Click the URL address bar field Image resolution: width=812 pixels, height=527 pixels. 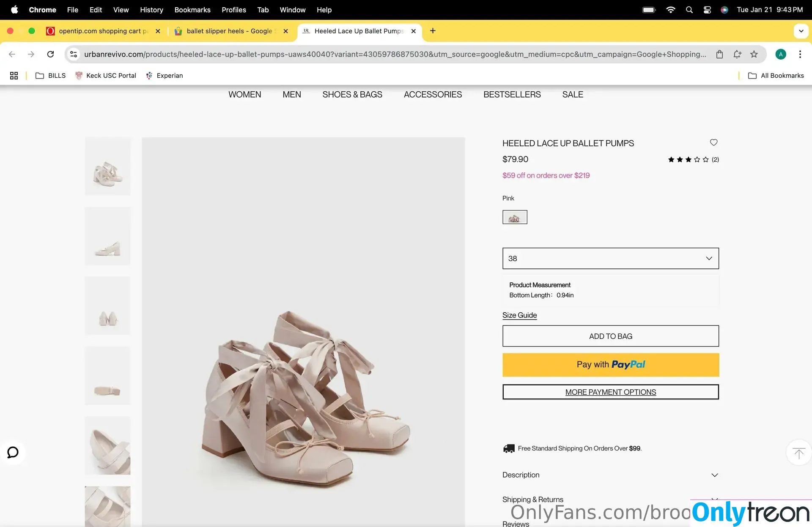(x=395, y=54)
